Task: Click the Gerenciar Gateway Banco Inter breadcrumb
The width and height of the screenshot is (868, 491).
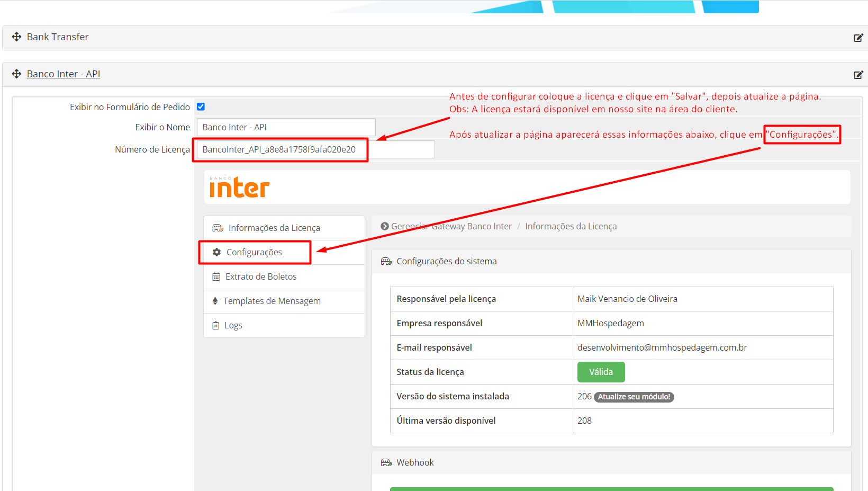Action: pos(451,226)
